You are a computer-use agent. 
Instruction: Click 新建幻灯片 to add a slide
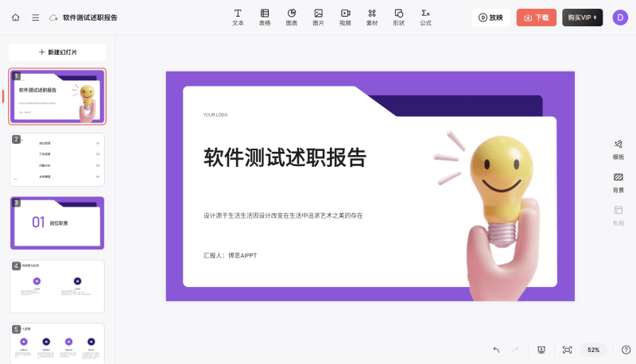[57, 52]
